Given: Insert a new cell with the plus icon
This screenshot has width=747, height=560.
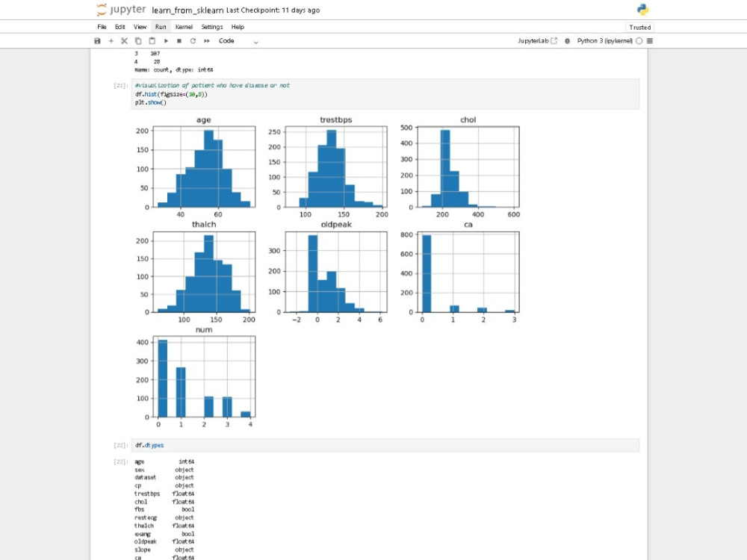Looking at the screenshot, I should click(x=111, y=41).
